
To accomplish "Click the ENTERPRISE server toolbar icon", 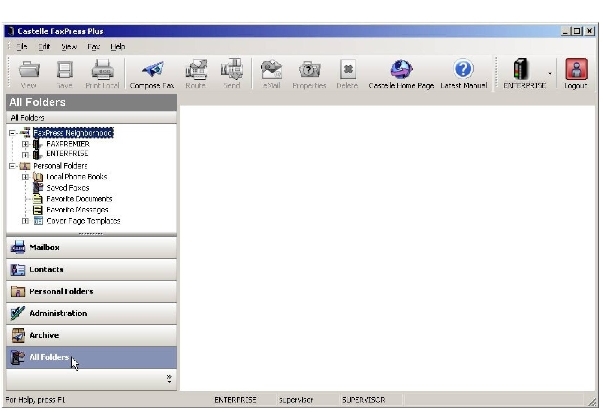I will click(521, 69).
